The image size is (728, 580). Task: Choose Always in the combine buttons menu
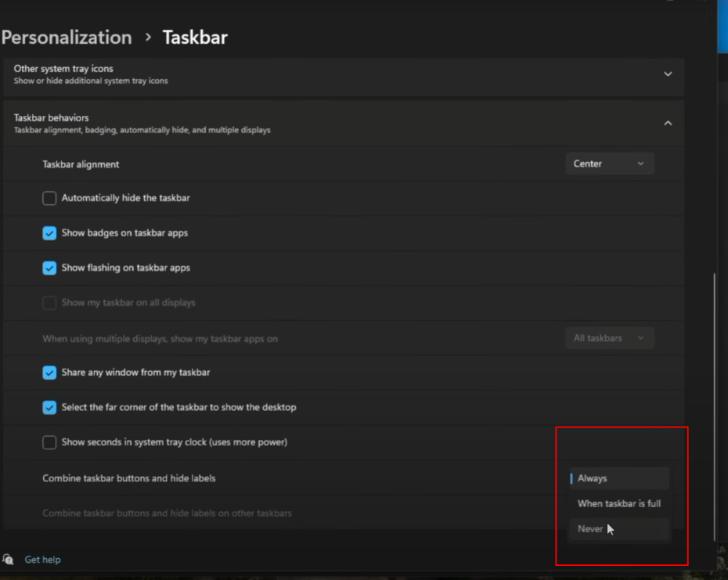(618, 478)
